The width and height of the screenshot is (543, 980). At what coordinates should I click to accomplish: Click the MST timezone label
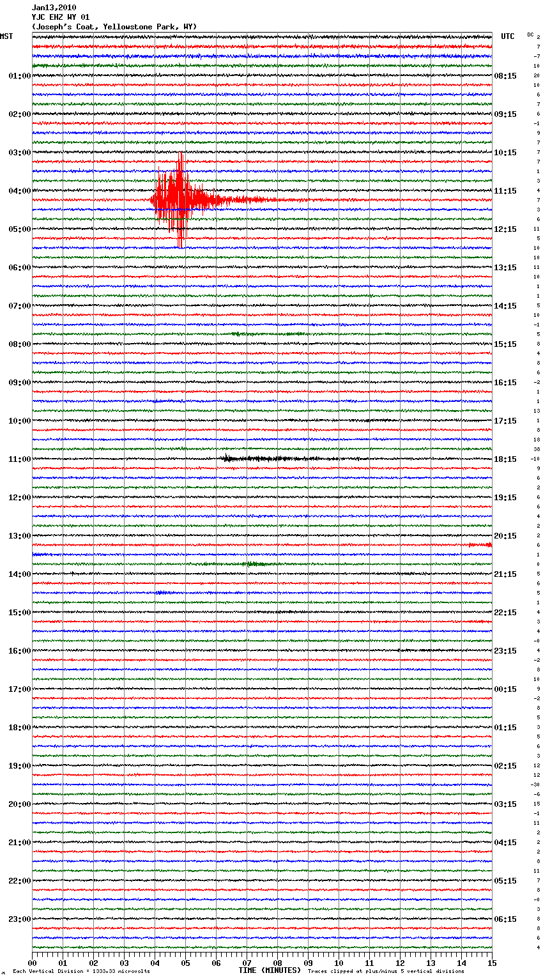click(x=6, y=36)
